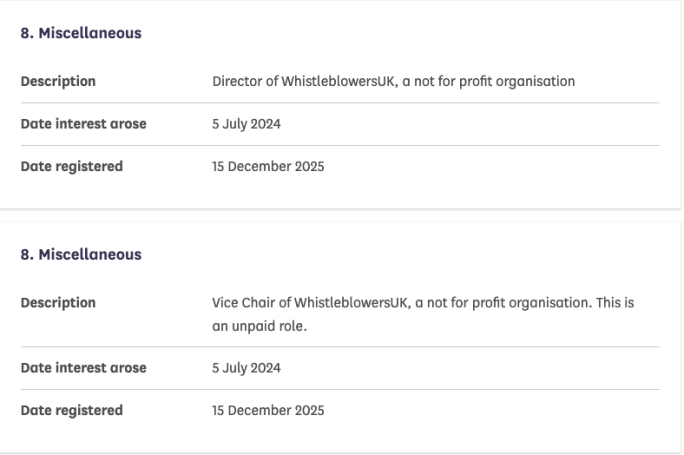Viewport: 684px width, 455px height.
Task: Click the "Date registered" label in the Director entry
Action: [73, 166]
